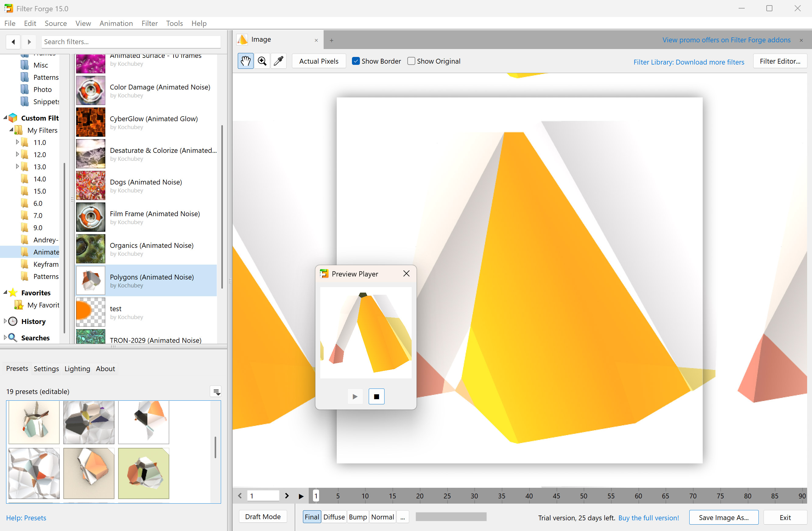Expand the 11.0 folder
The width and height of the screenshot is (812, 531).
point(17,142)
